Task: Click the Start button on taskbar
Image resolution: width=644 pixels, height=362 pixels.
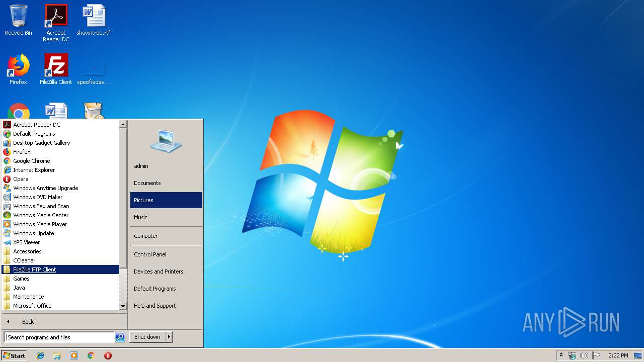Action: [14, 355]
